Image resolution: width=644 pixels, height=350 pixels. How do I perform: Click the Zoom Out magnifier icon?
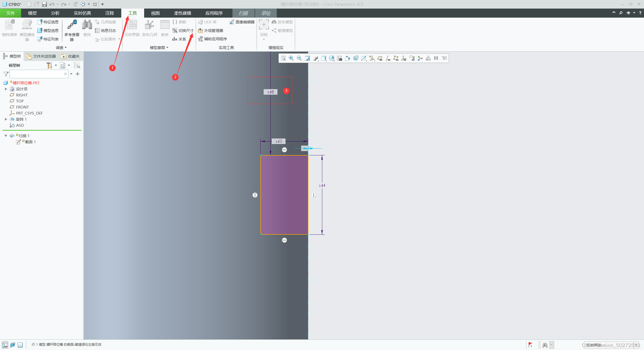(x=299, y=58)
